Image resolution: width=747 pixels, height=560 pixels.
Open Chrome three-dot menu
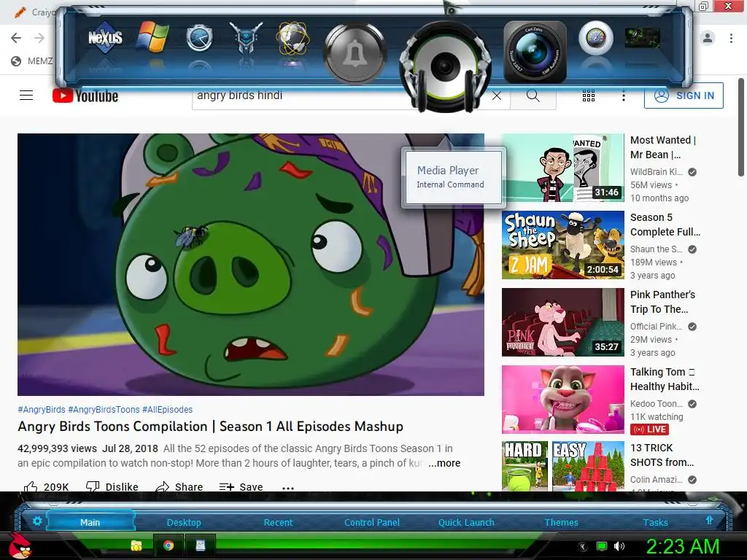tap(731, 38)
